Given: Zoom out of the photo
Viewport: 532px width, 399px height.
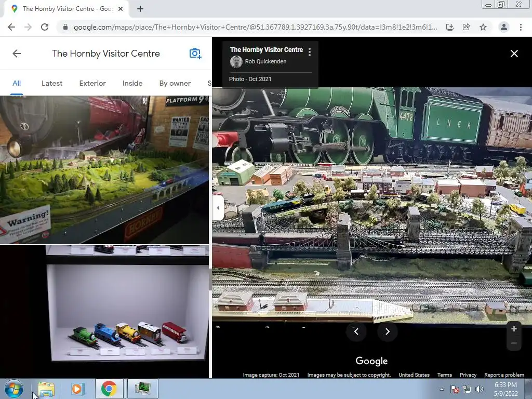Looking at the screenshot, I should (x=514, y=343).
